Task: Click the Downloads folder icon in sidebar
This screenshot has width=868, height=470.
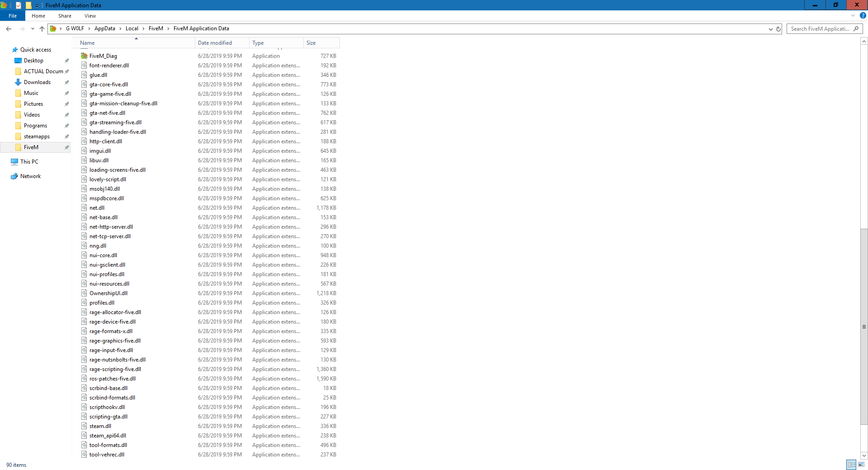Action: (18, 82)
